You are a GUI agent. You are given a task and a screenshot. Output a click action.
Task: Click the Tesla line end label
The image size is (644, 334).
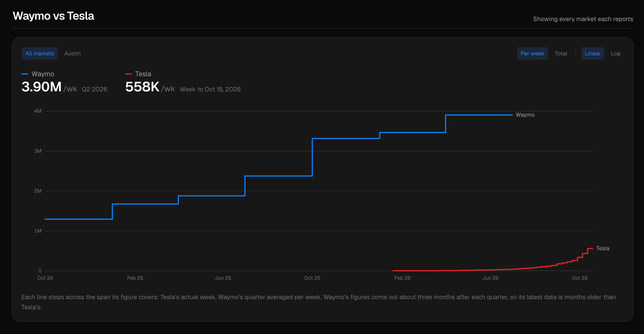603,248
